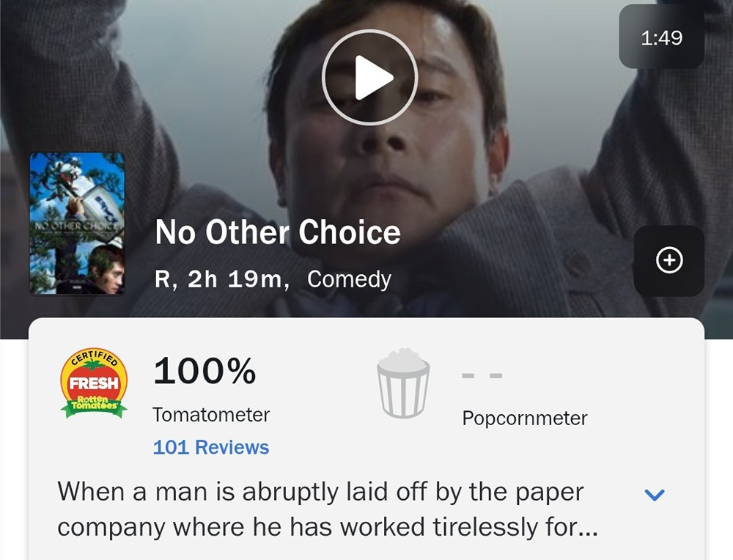Click the 100% Tomatometer score
733x560 pixels.
pos(205,372)
